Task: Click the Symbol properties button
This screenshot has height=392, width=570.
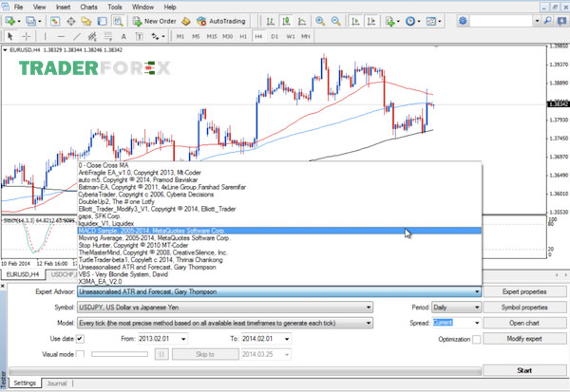Action: point(524,308)
